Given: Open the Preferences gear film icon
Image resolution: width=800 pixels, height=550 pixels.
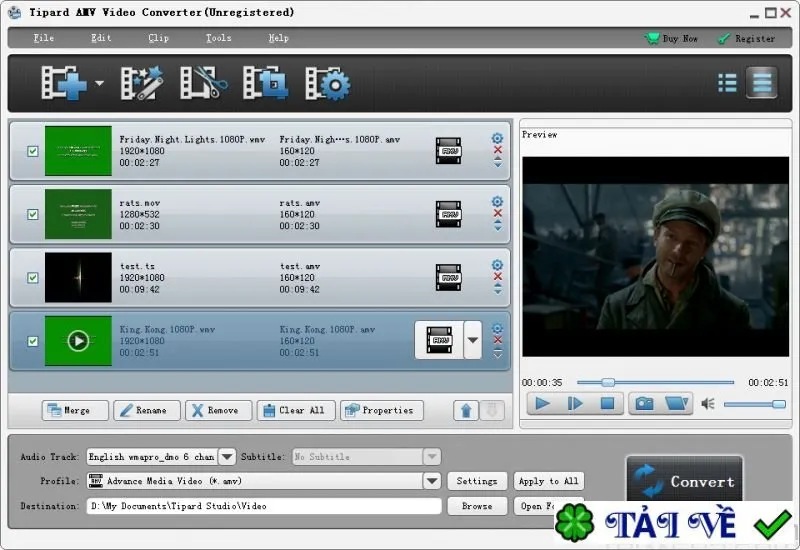Looking at the screenshot, I should tap(328, 83).
